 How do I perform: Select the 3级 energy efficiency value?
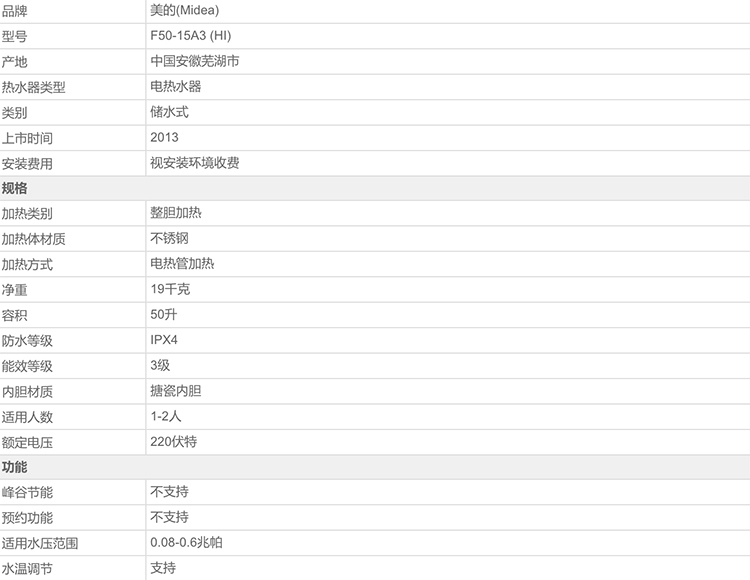[160, 365]
